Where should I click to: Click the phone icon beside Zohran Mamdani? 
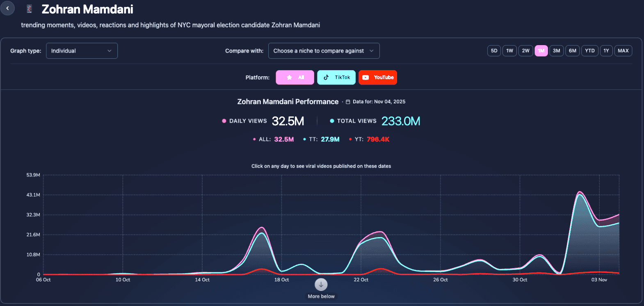(29, 9)
